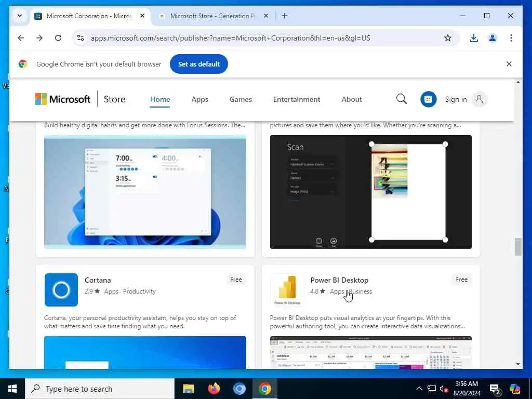Switch to the Microsoft Corporation tab
Viewport: 532px width, 399px height.
90,16
